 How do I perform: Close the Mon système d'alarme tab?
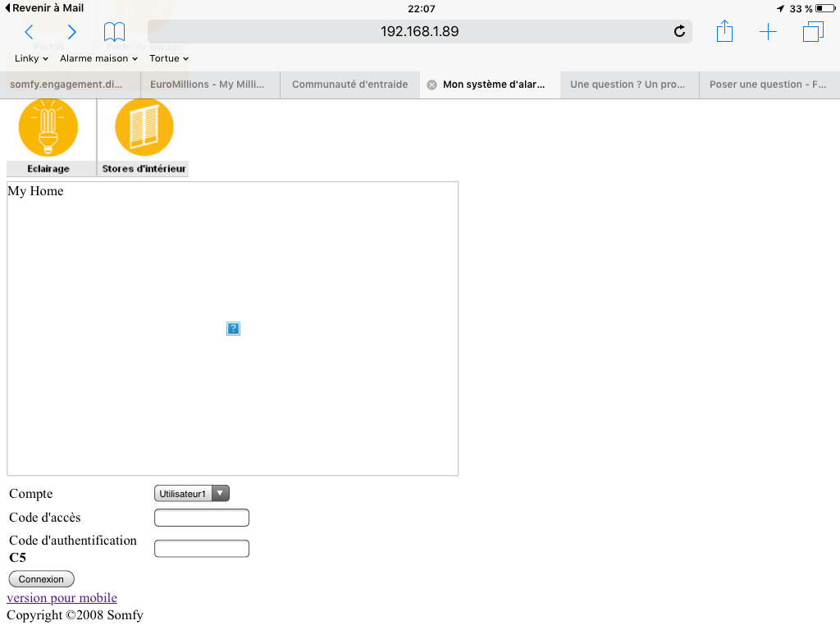click(x=432, y=84)
